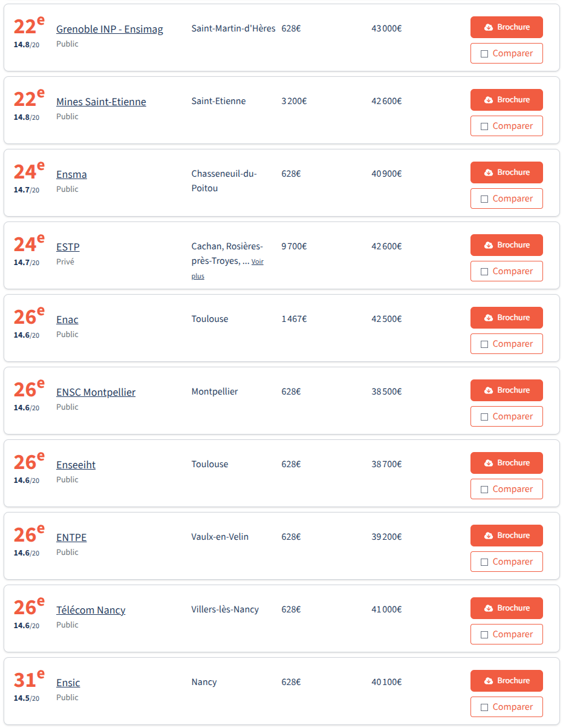
Task: Click download icon in ESTP Brochure button
Action: [x=489, y=245]
